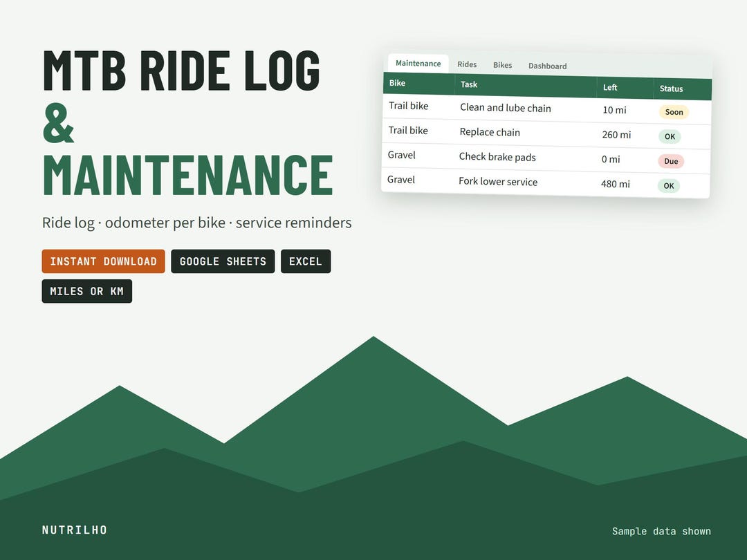Select the Bikes tab
This screenshot has width=747, height=560.
503,65
